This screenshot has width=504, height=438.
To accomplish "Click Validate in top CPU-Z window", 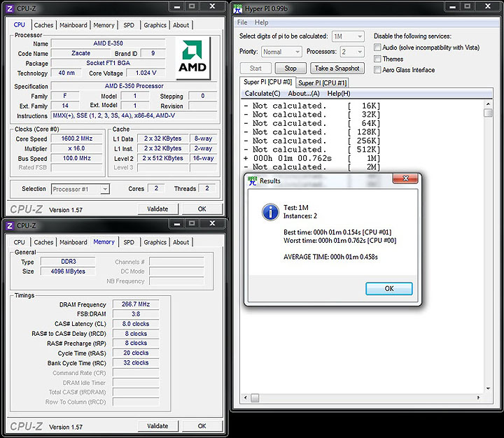I will tap(157, 209).
